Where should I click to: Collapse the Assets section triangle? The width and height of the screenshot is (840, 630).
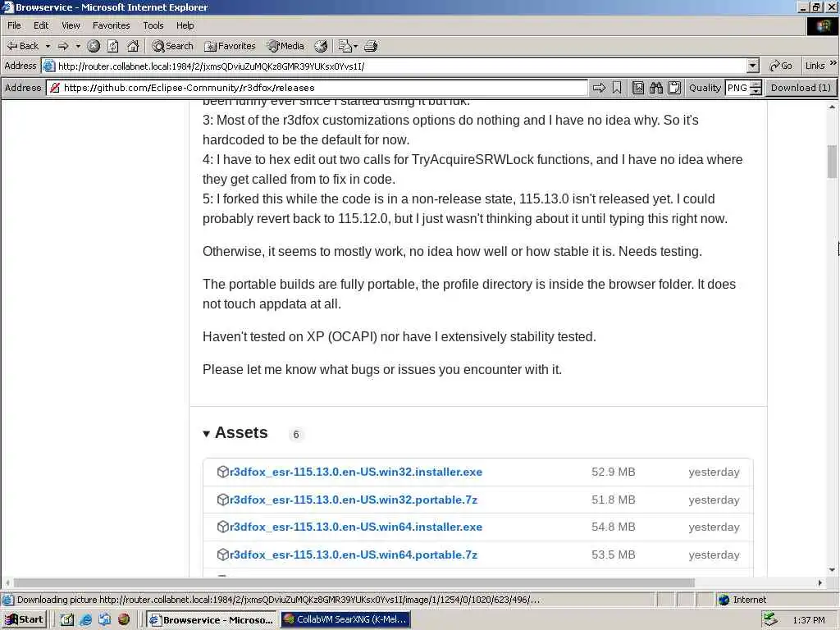coord(206,434)
